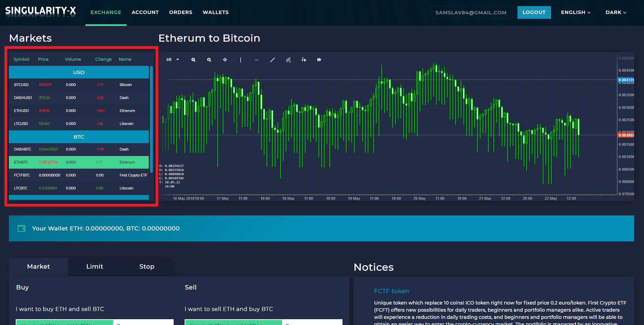644x325 pixels.
Task: Zoom in on the chart
Action: tap(193, 60)
